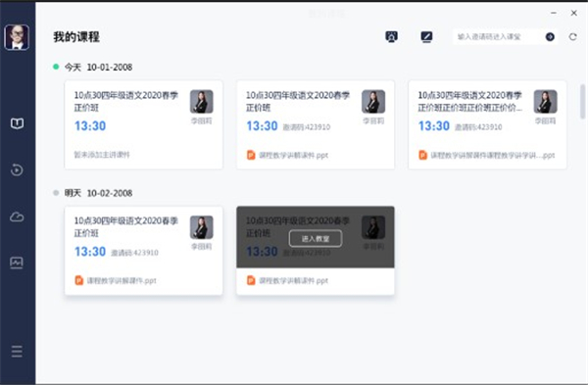Open the cloud storage icon in sidebar
Viewport: 588px width, 385px height.
(17, 217)
